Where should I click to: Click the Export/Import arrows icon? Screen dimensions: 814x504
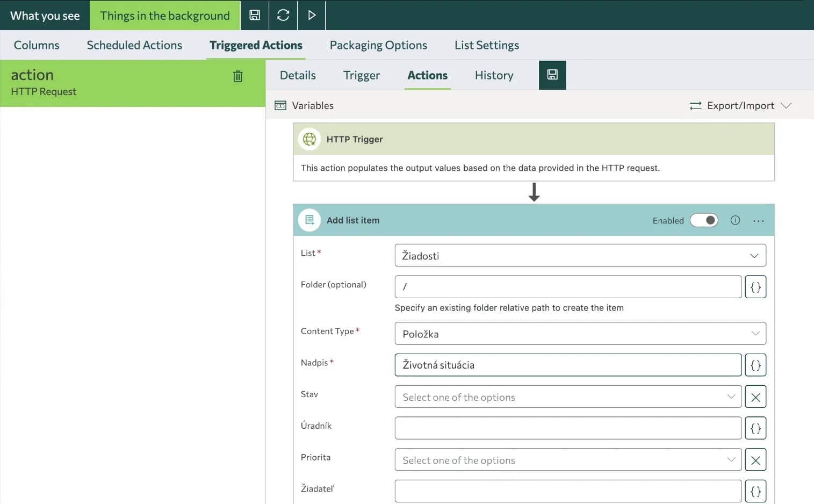click(696, 105)
